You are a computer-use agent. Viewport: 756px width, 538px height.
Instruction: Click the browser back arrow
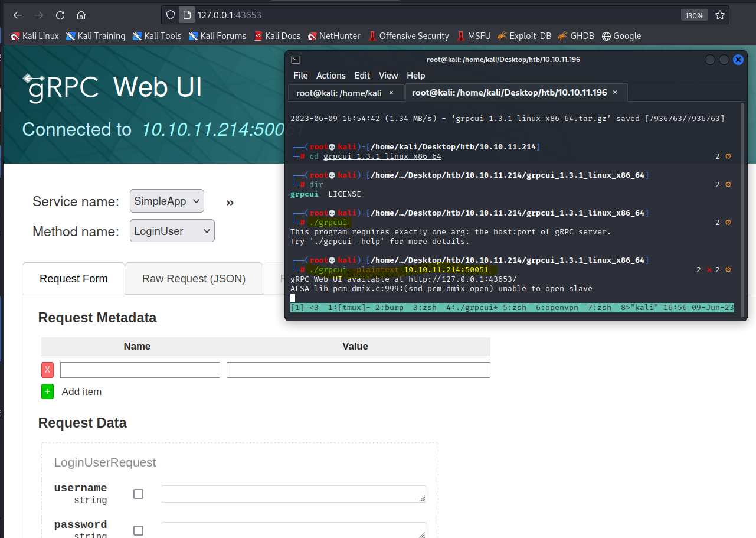[x=18, y=15]
